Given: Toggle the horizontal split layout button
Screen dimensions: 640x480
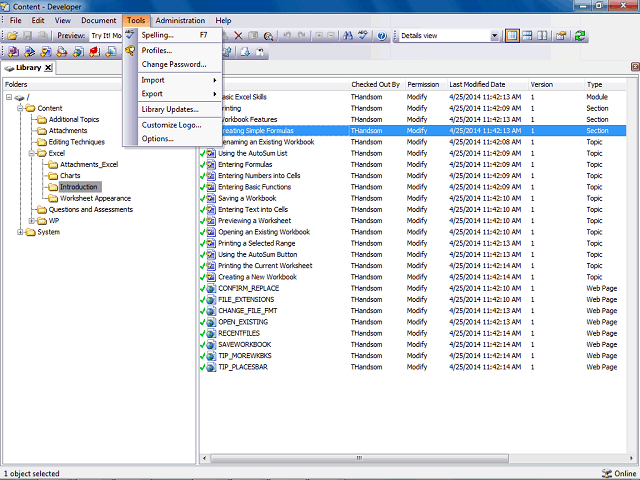Looking at the screenshot, I should [x=527, y=36].
